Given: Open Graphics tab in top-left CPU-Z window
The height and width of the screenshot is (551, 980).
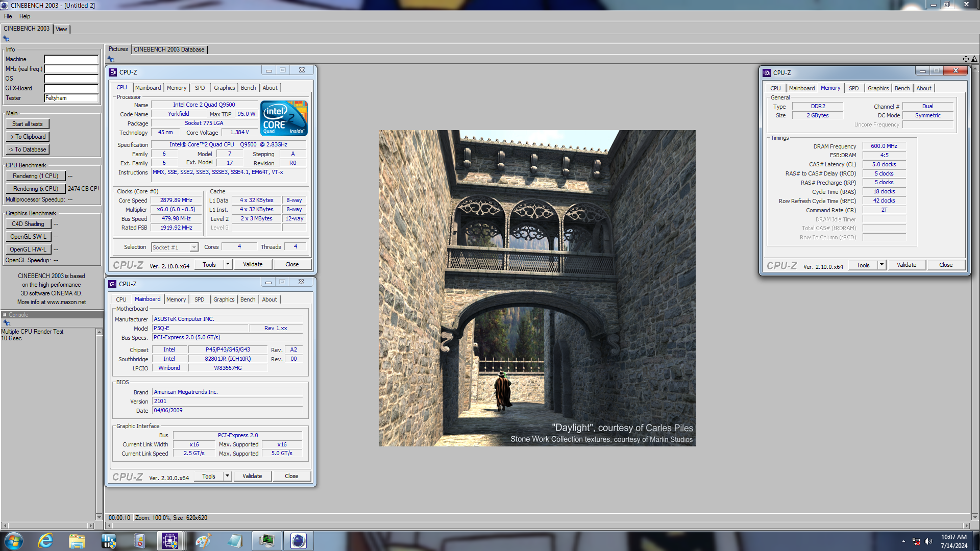Looking at the screenshot, I should (x=225, y=88).
